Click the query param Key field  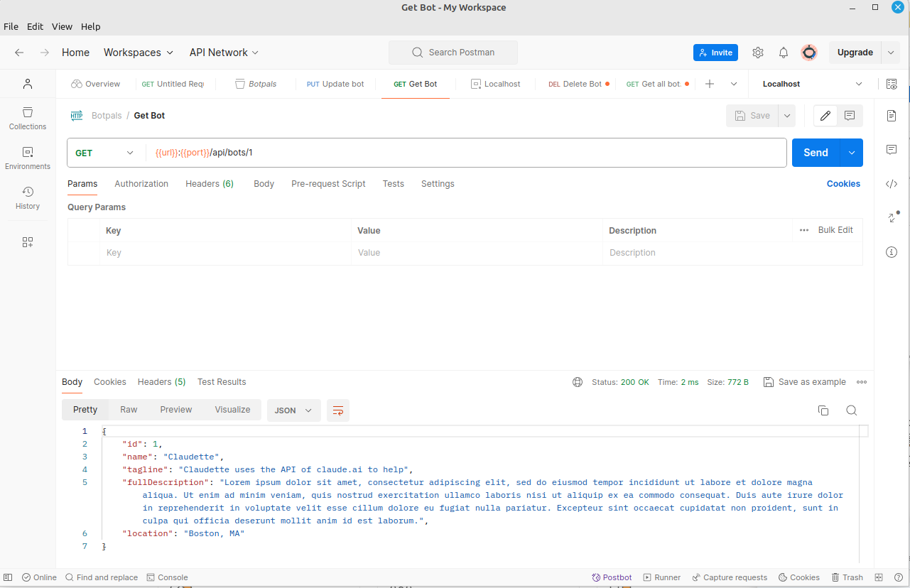tap(225, 253)
